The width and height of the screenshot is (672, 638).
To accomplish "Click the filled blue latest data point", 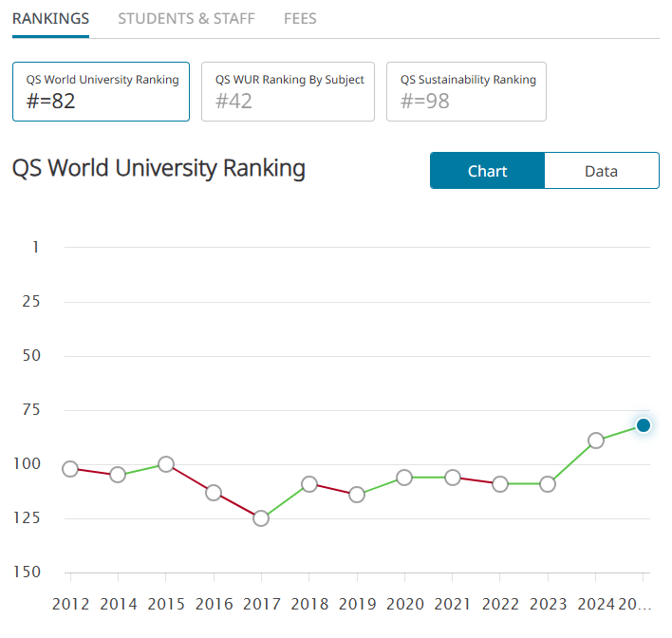I will (644, 425).
